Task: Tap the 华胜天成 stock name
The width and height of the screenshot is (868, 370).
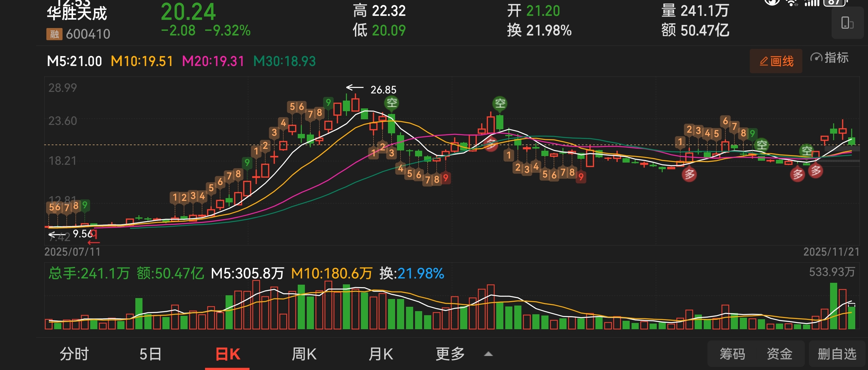Action: (77, 13)
